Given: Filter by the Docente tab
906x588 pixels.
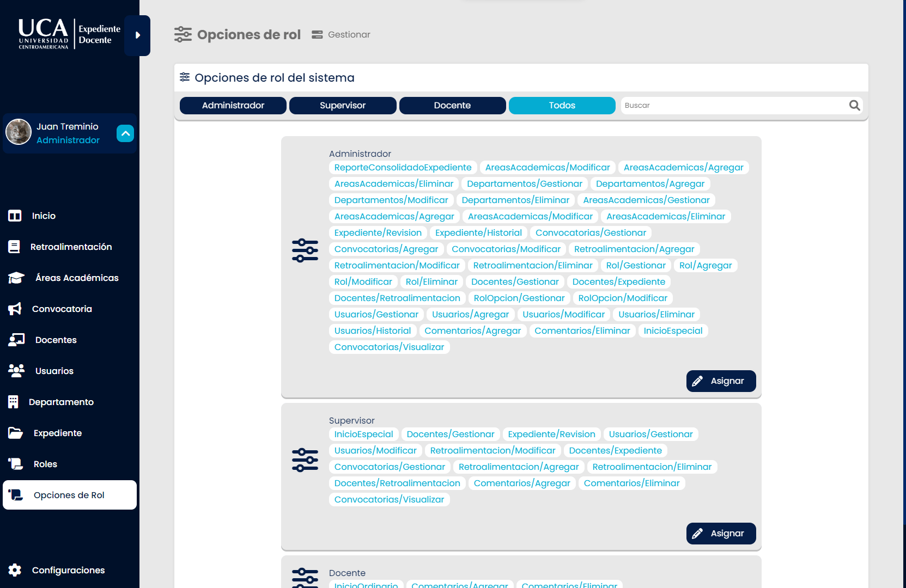Looking at the screenshot, I should pyautogui.click(x=453, y=106).
